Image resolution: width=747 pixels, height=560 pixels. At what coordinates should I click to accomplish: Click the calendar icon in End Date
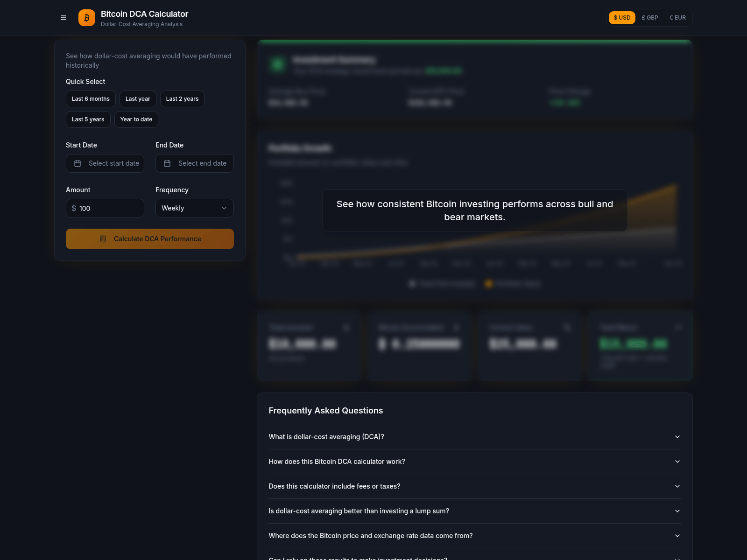click(x=167, y=163)
